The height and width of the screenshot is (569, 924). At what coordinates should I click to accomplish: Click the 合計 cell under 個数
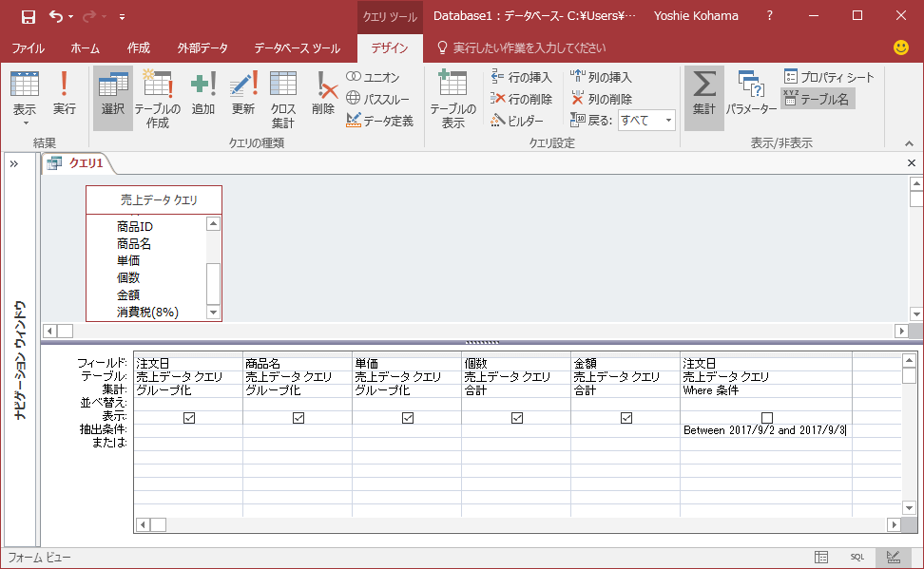(x=516, y=389)
